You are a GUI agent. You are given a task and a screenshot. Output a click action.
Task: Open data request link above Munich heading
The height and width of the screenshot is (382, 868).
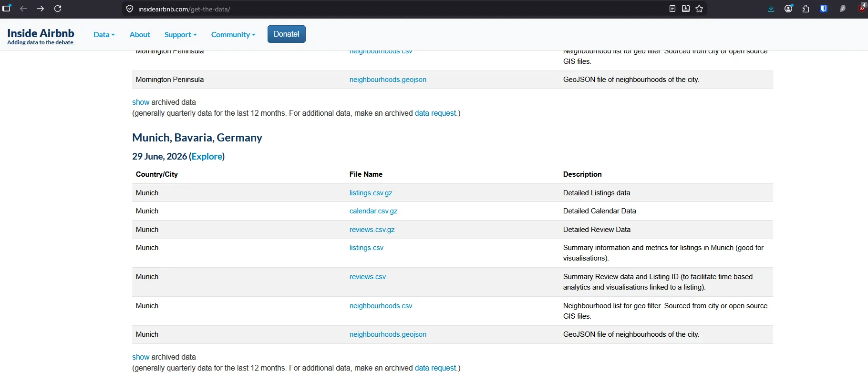(x=435, y=113)
